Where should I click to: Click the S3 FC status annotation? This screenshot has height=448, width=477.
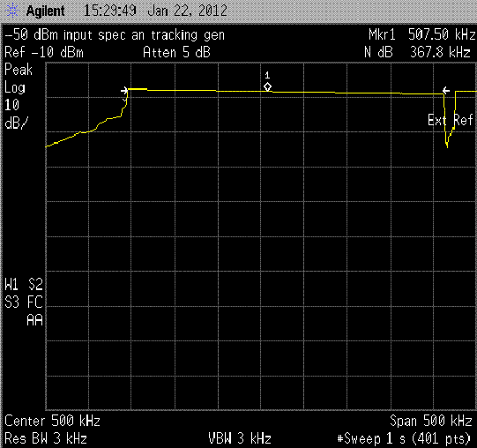(24, 302)
